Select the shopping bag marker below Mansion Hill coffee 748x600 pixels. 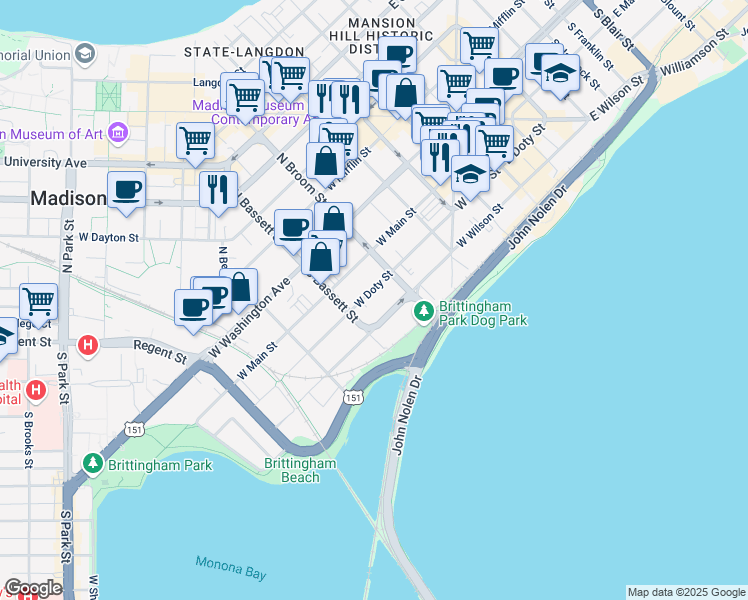[405, 95]
